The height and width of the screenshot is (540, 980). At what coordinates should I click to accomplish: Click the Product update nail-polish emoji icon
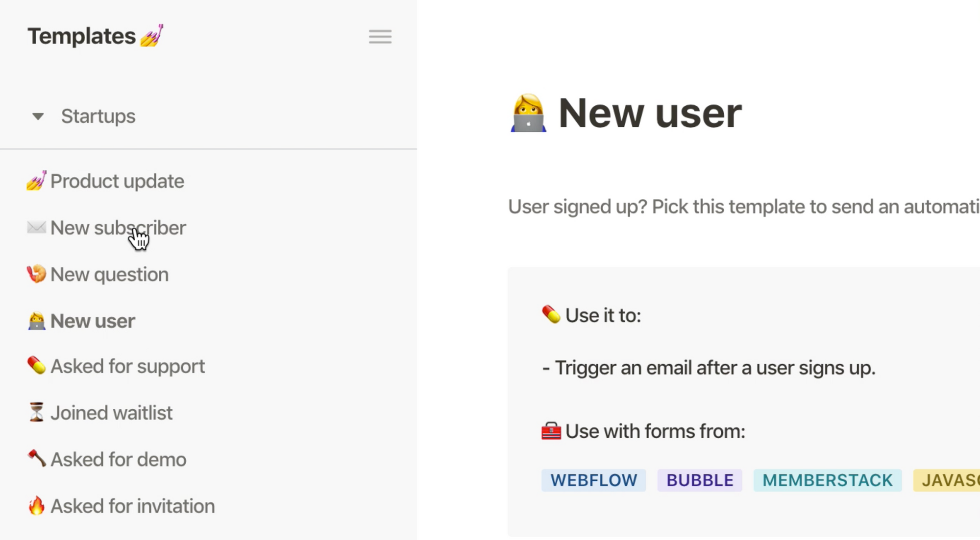point(37,181)
